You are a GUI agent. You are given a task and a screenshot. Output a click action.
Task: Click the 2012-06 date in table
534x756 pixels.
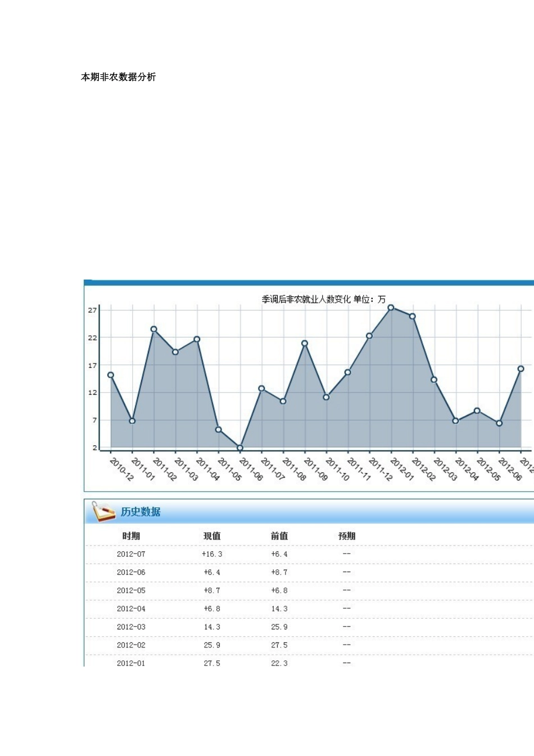point(131,572)
